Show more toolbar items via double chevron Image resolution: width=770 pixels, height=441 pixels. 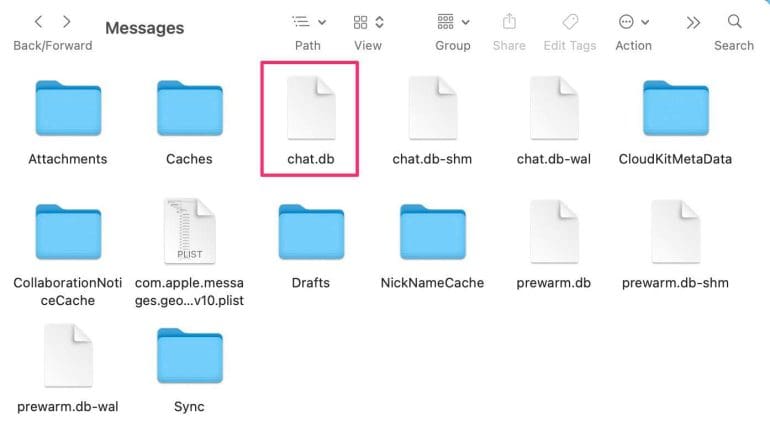[x=693, y=23]
